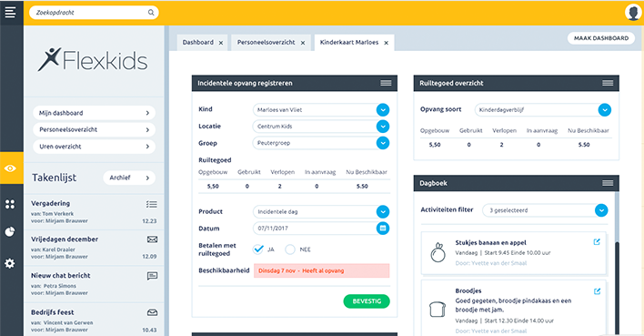This screenshot has width=644, height=336.
Task: Open Stukjes banaan en appel edit icon
Action: 597,242
